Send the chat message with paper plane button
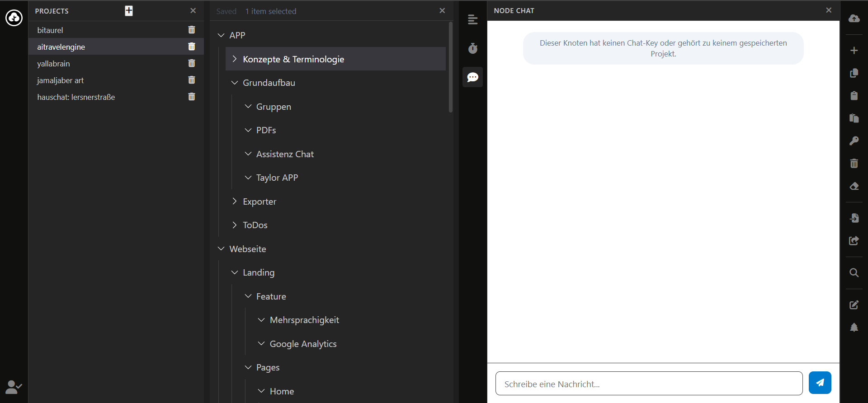The width and height of the screenshot is (868, 403). [820, 383]
